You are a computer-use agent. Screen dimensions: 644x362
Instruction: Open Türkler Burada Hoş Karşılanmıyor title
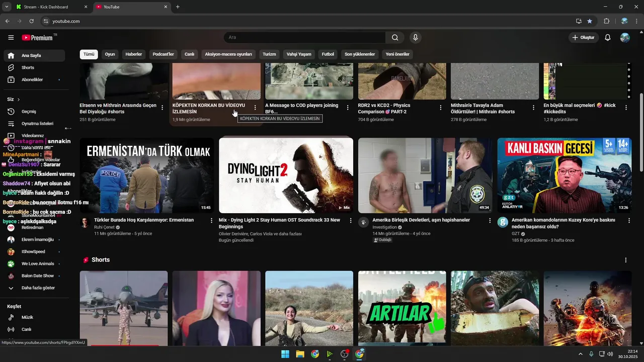[144, 220]
